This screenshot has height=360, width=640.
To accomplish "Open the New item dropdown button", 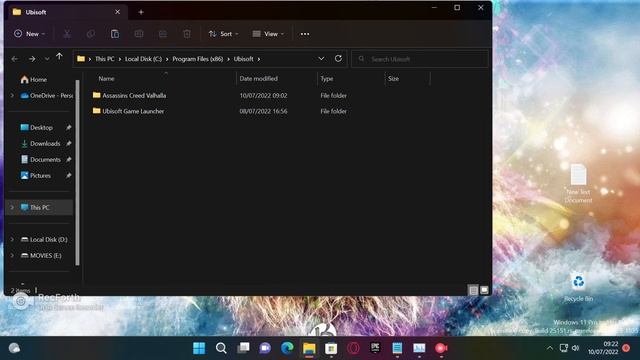I will click(29, 34).
